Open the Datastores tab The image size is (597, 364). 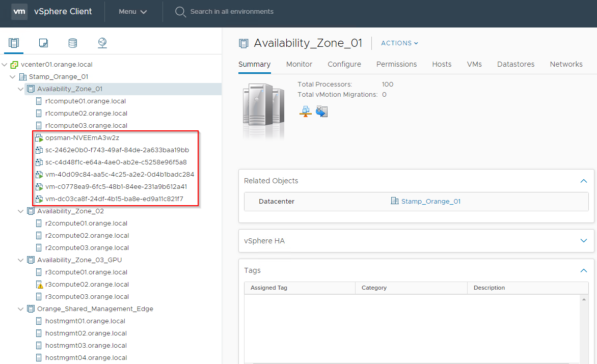click(x=515, y=64)
